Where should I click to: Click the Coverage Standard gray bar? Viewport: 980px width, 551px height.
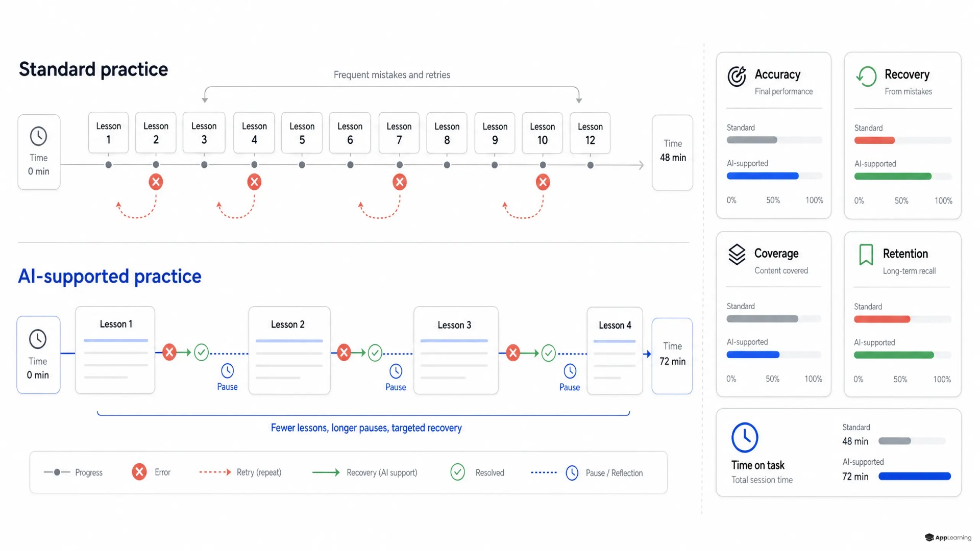pyautogui.click(x=763, y=319)
